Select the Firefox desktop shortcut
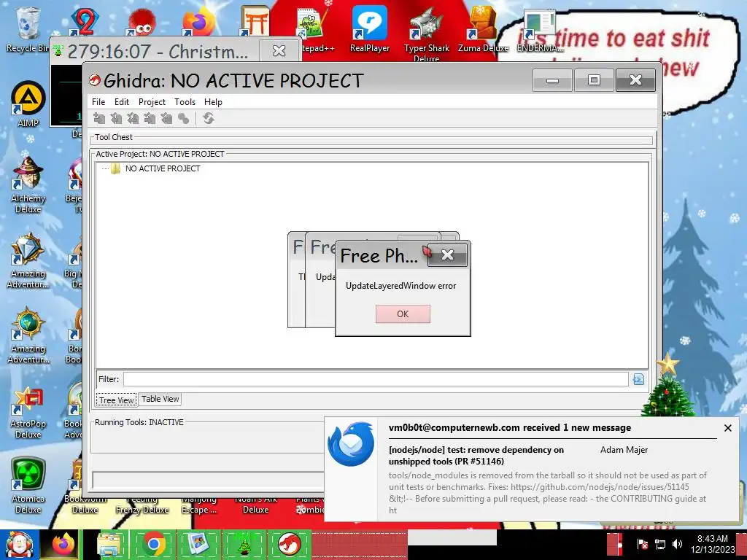Viewport: 747px width, 560px height. 198,21
